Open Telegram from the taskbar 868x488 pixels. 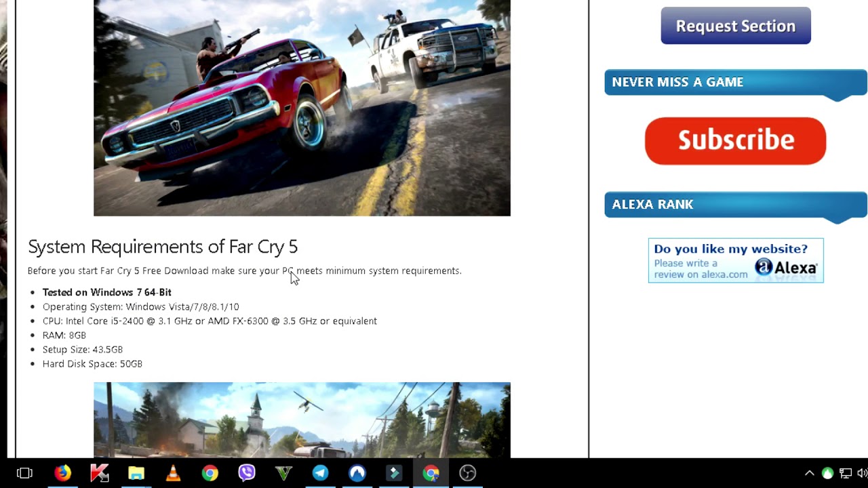click(x=320, y=473)
